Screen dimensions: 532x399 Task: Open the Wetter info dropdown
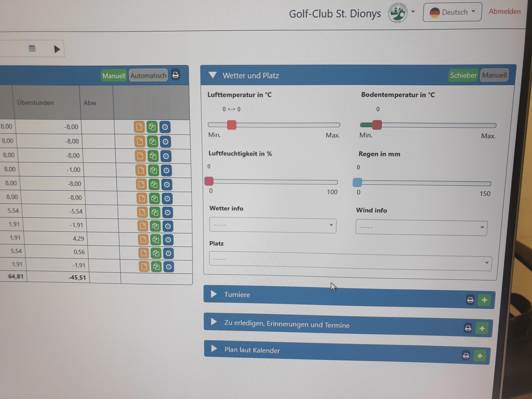[272, 225]
